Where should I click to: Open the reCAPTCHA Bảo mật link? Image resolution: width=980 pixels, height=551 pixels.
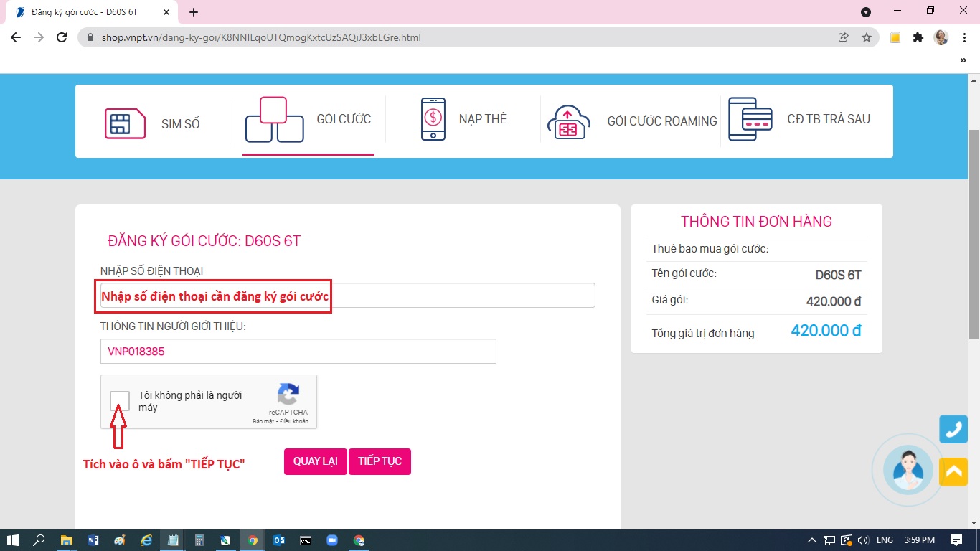click(264, 421)
